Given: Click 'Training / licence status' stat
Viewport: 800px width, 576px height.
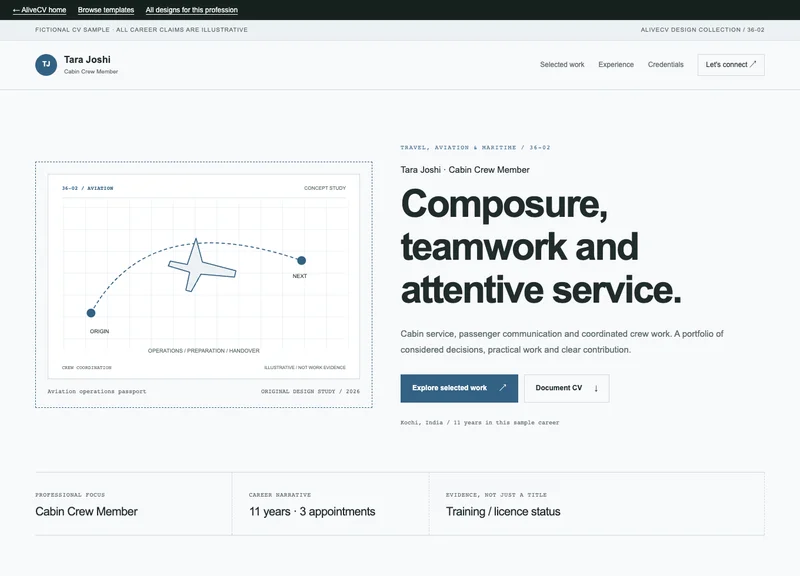Looking at the screenshot, I should pos(503,511).
